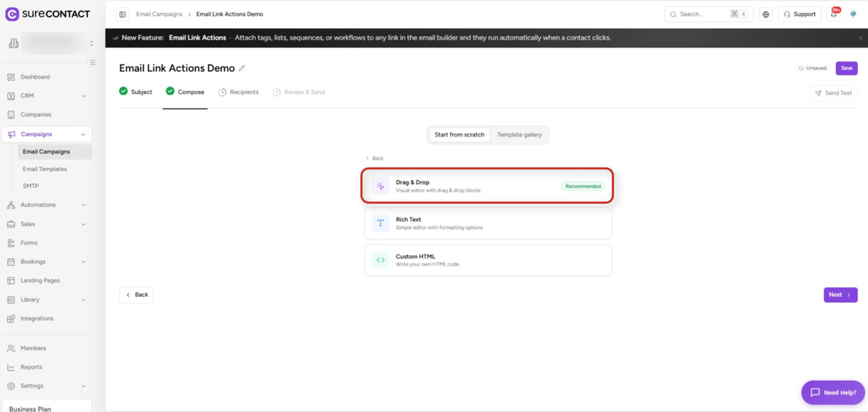The image size is (868, 412).
Task: Toggle the sidebar panel icon in header
Action: (122, 14)
